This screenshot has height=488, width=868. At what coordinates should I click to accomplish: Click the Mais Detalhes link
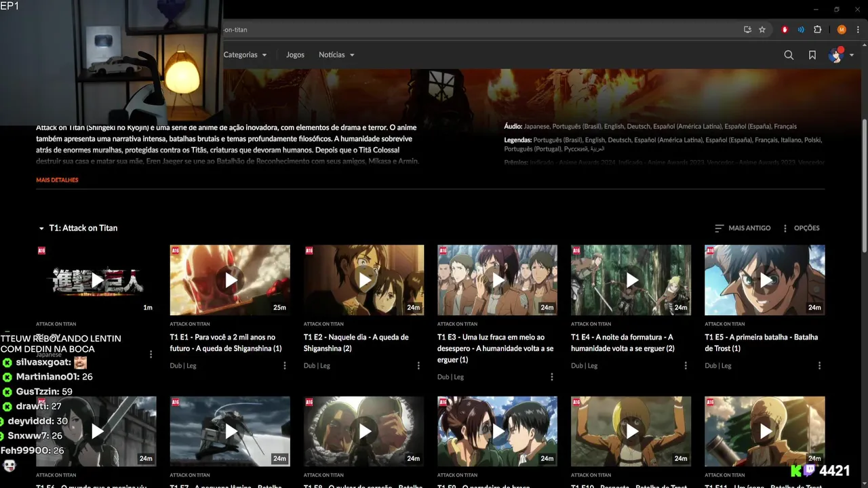[x=57, y=180]
